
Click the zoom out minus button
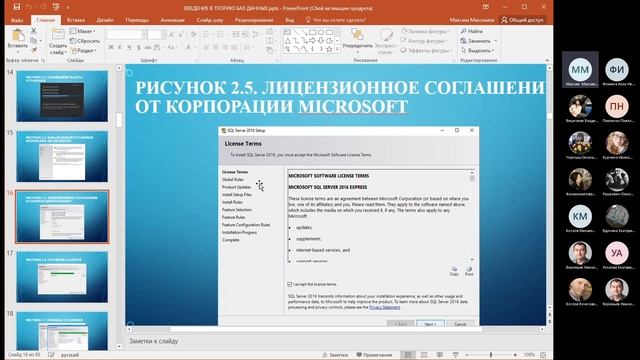click(x=467, y=355)
